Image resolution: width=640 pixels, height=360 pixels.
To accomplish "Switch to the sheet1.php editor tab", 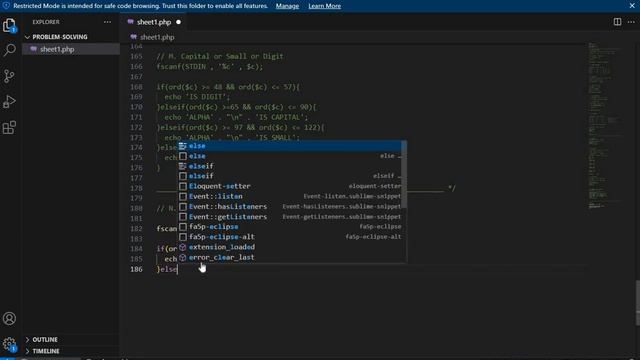I will 154,22.
